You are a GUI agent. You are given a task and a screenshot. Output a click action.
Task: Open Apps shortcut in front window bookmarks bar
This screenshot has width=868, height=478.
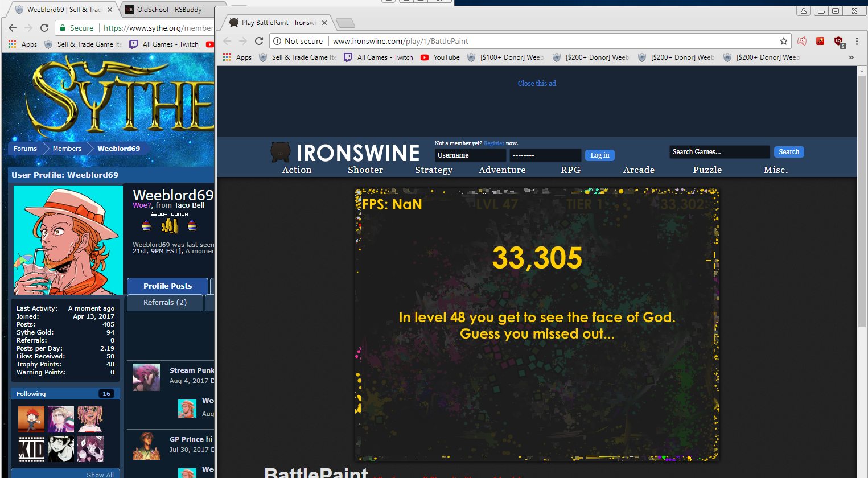coord(238,57)
